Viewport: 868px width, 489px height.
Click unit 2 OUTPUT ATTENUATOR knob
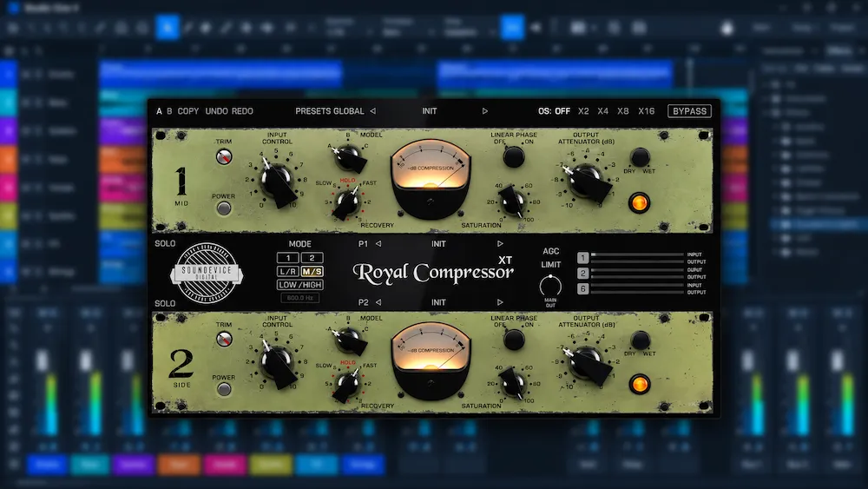586,364
